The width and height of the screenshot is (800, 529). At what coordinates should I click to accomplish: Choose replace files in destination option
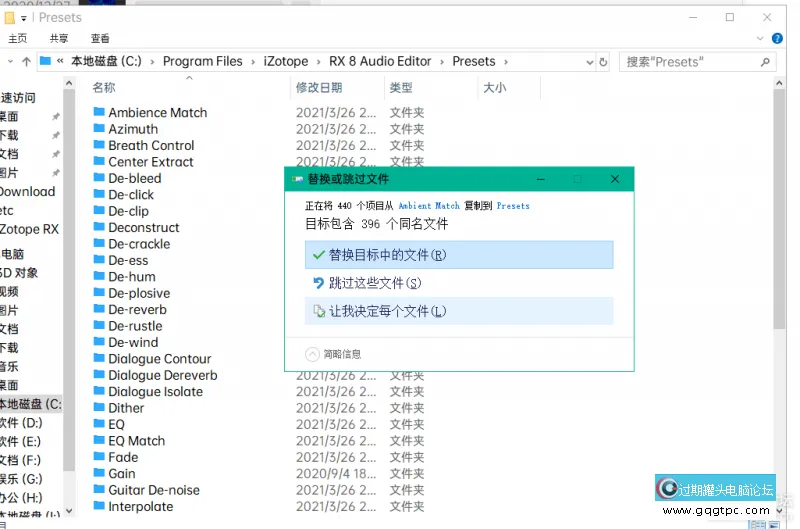[x=459, y=255]
